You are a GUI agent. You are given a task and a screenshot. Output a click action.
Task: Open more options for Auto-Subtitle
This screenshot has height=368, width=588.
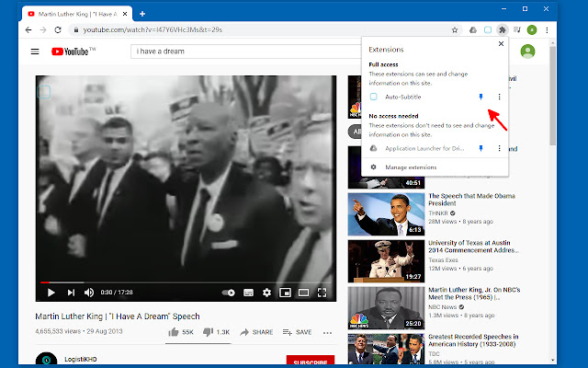tap(499, 97)
